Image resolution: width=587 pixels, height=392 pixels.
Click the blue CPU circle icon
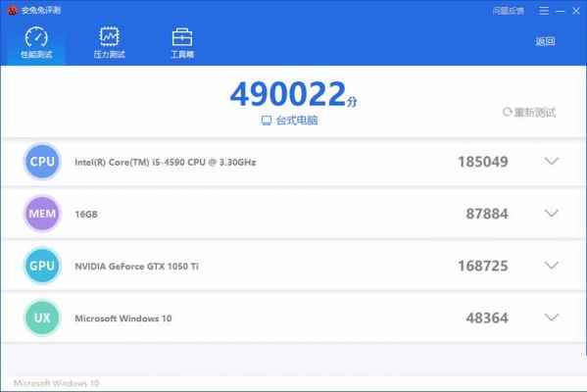click(x=42, y=162)
